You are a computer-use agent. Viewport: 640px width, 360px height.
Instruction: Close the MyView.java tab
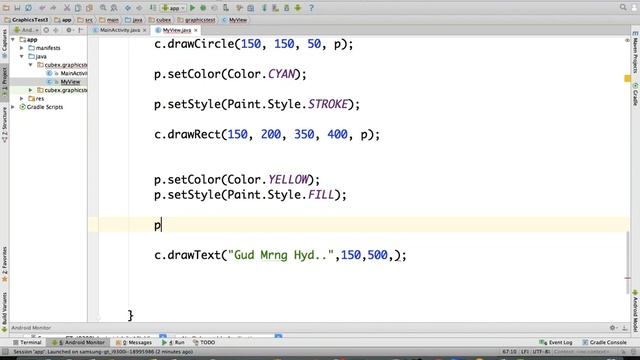coord(196,30)
